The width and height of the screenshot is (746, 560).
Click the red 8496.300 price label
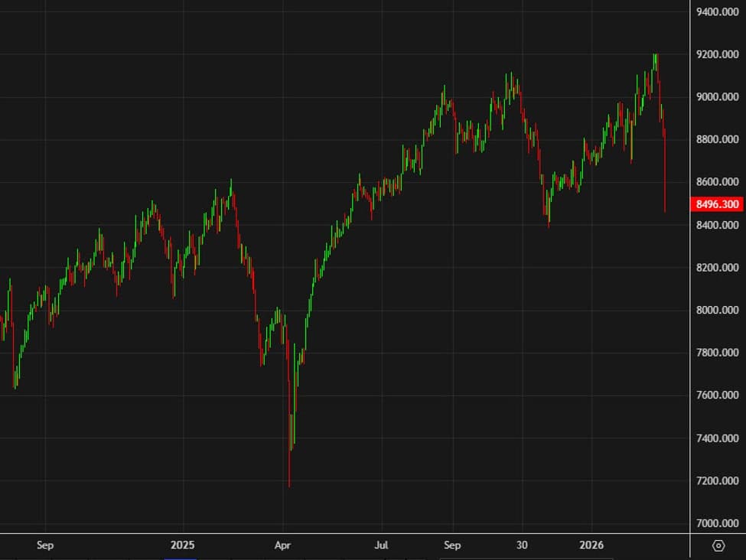(x=716, y=204)
